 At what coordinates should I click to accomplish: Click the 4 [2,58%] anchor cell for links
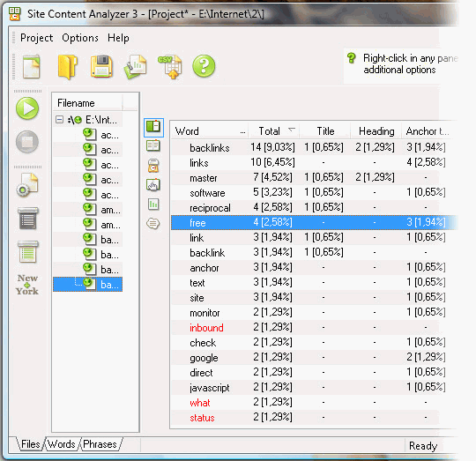tap(426, 162)
